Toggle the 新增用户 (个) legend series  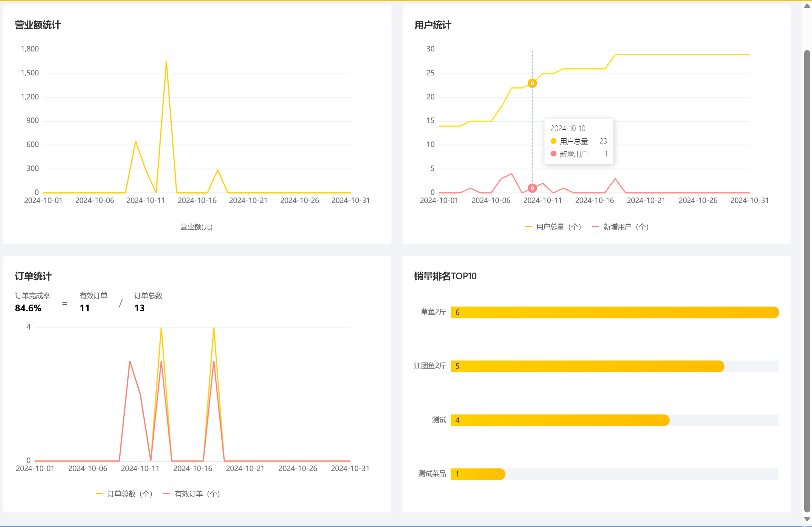620,227
